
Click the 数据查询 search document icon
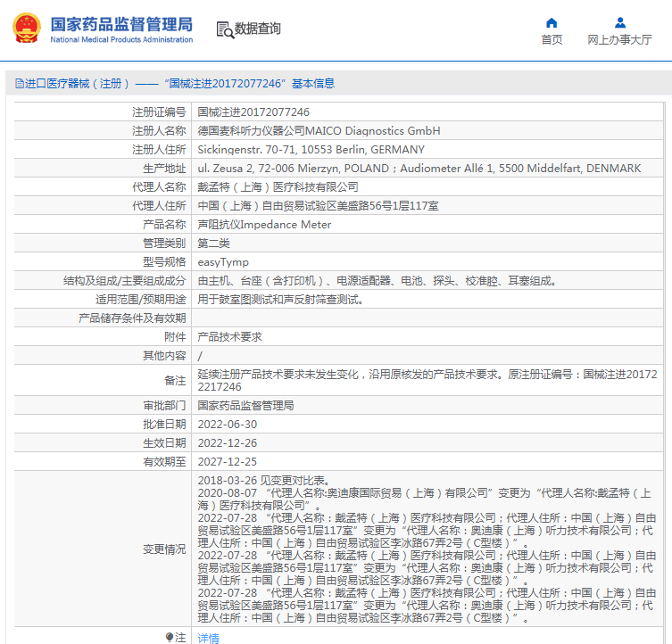coord(223,29)
